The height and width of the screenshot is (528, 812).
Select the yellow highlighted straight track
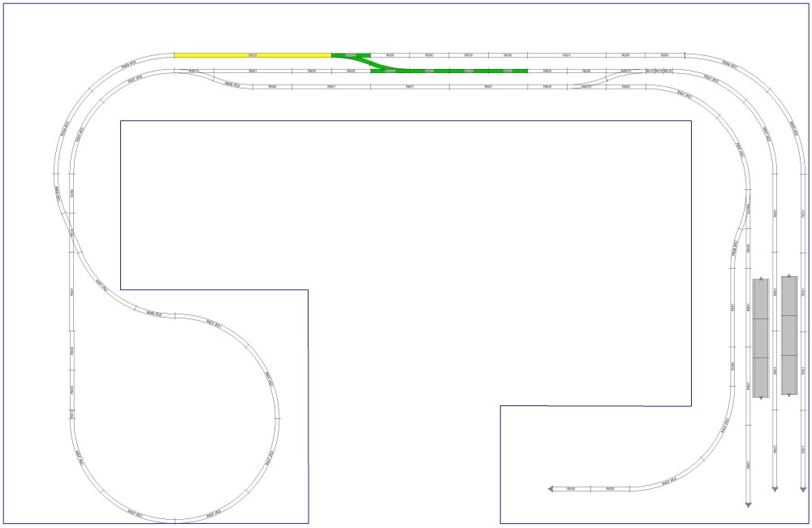click(253, 55)
